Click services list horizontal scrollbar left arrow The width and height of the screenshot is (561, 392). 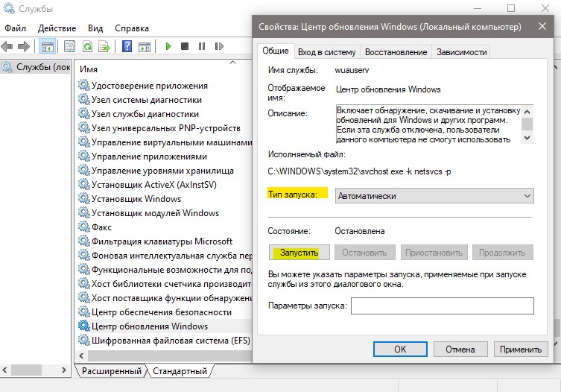pos(81,355)
